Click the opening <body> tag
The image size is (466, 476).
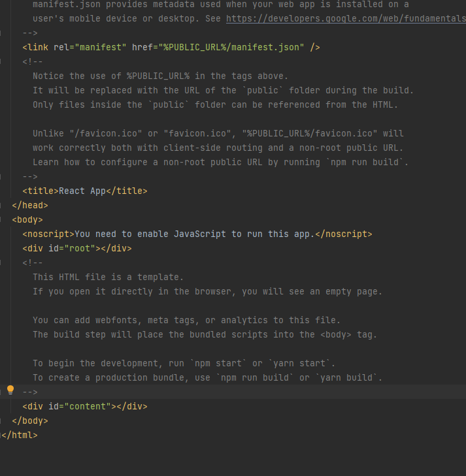coord(27,220)
